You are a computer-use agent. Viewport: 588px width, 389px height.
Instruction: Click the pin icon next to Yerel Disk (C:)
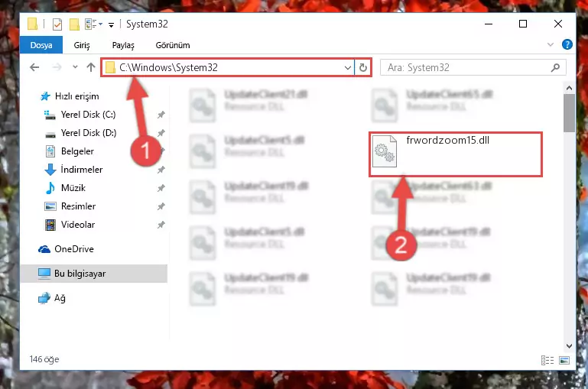pos(161,115)
